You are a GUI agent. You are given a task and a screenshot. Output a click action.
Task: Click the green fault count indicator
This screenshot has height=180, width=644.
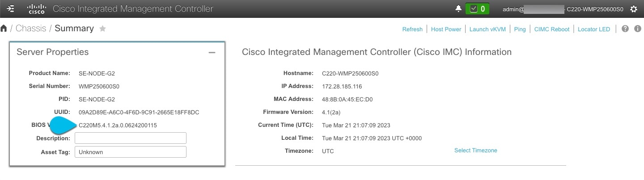(477, 9)
